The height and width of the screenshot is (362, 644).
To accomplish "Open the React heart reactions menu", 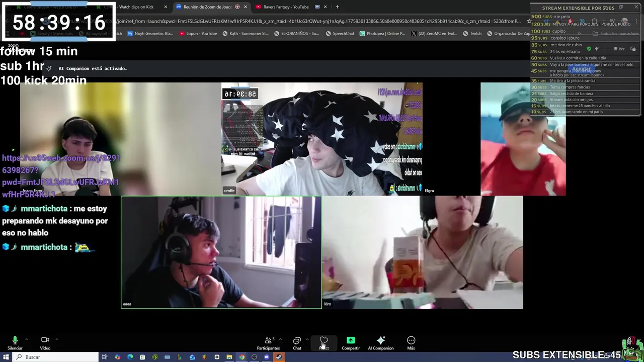I will [324, 343].
